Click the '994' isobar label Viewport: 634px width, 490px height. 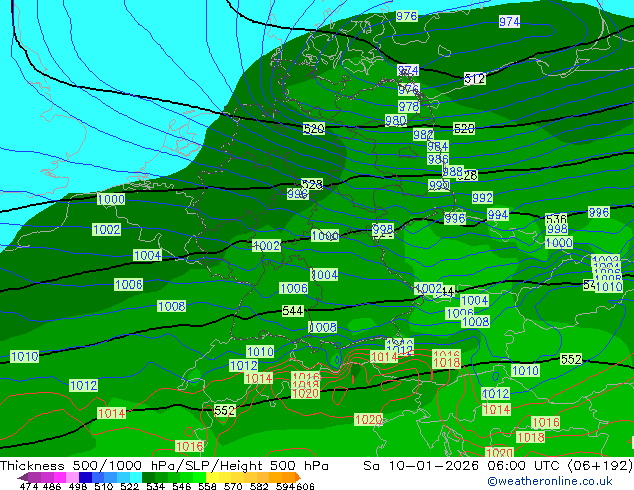click(x=498, y=215)
